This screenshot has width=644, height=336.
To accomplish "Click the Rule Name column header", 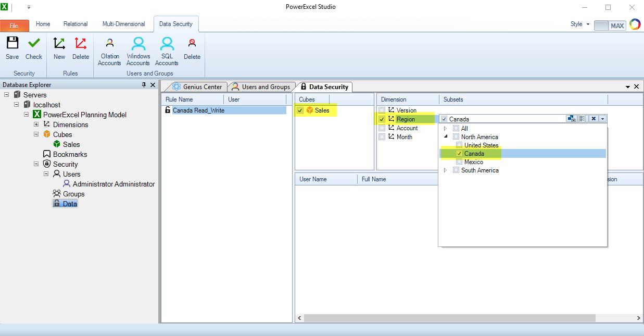I will [x=194, y=99].
